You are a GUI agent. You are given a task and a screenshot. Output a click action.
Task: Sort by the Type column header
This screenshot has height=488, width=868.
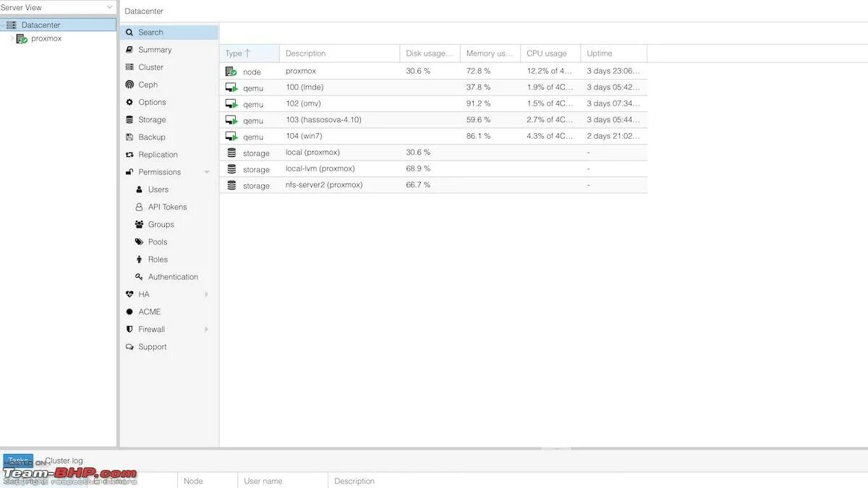coord(250,53)
